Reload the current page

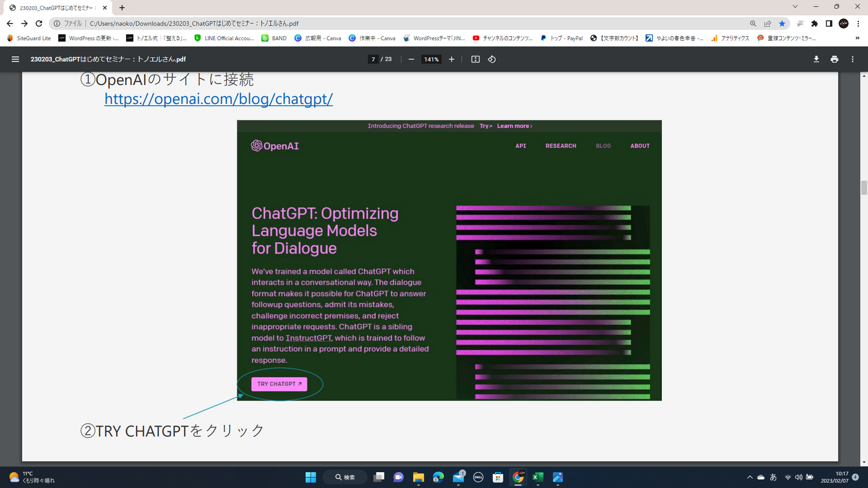tap(39, 24)
